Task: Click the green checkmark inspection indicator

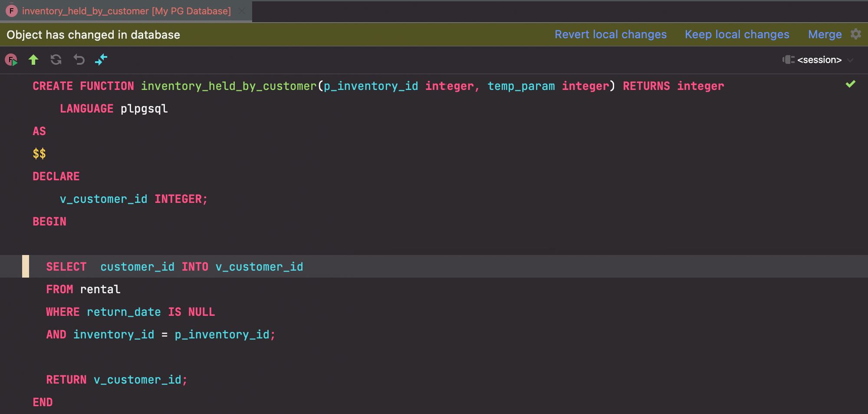Action: tap(850, 84)
